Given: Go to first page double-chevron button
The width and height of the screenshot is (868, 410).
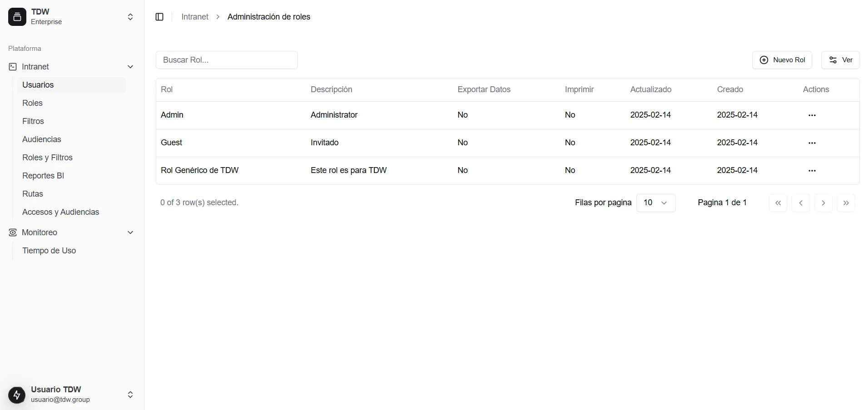Looking at the screenshot, I should coord(778,203).
